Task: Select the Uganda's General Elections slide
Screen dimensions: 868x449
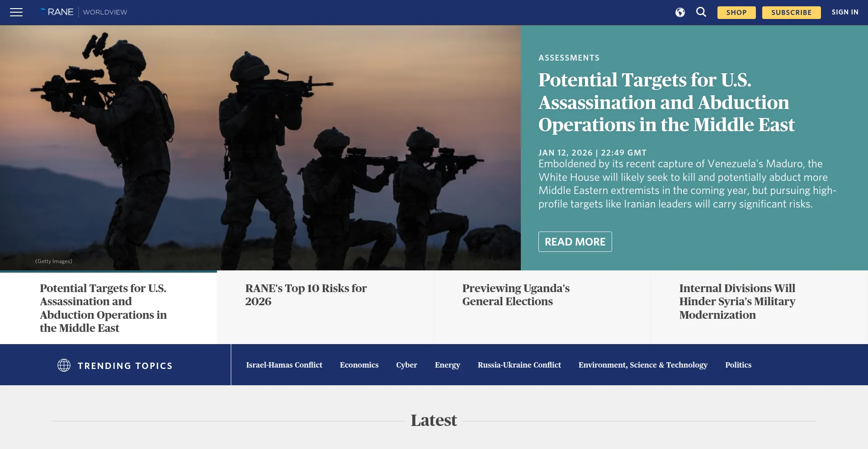Action: [x=516, y=294]
